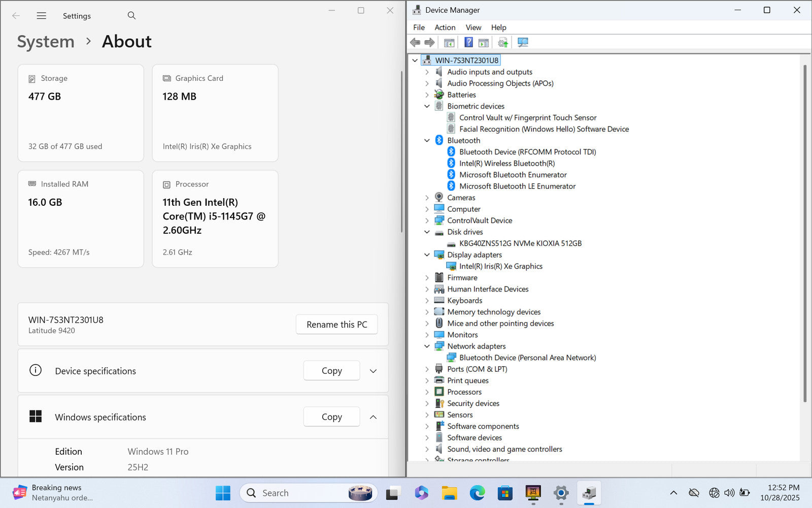The width and height of the screenshot is (812, 508).
Task: Click the Batteries category icon
Action: point(439,94)
